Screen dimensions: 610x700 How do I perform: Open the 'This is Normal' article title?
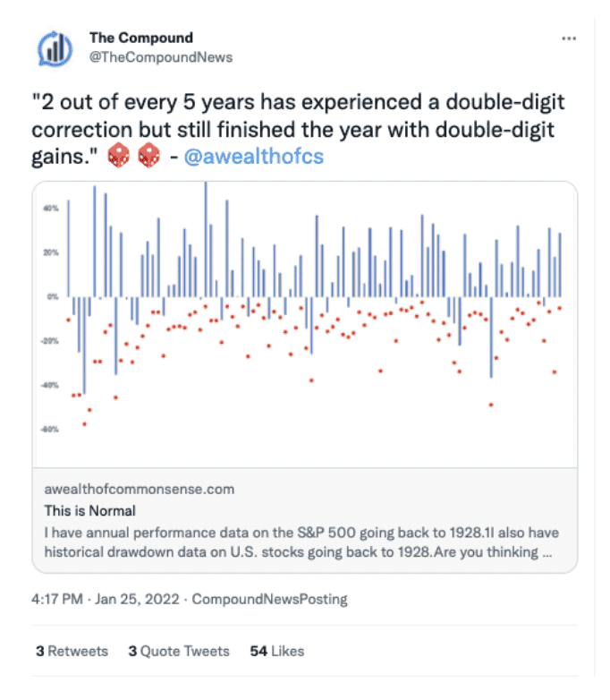(89, 511)
